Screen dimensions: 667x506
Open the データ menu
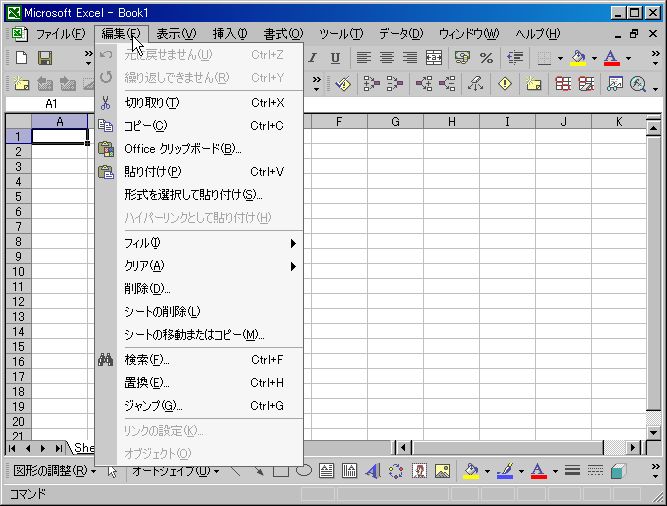click(x=401, y=34)
